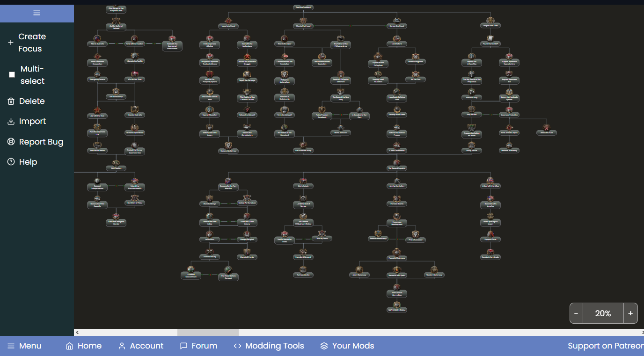The width and height of the screenshot is (644, 356).
Task: Click the Attack the Huks focus icon
Action: click(546, 127)
